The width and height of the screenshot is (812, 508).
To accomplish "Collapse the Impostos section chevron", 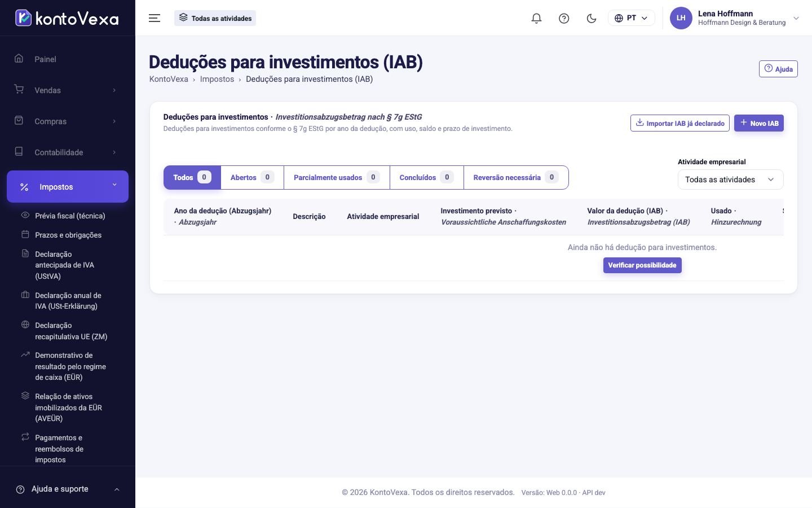I will coord(114,185).
